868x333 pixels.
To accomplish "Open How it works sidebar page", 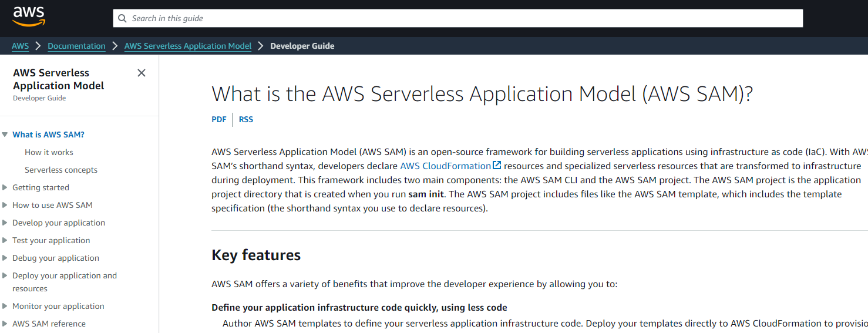I will 49,152.
